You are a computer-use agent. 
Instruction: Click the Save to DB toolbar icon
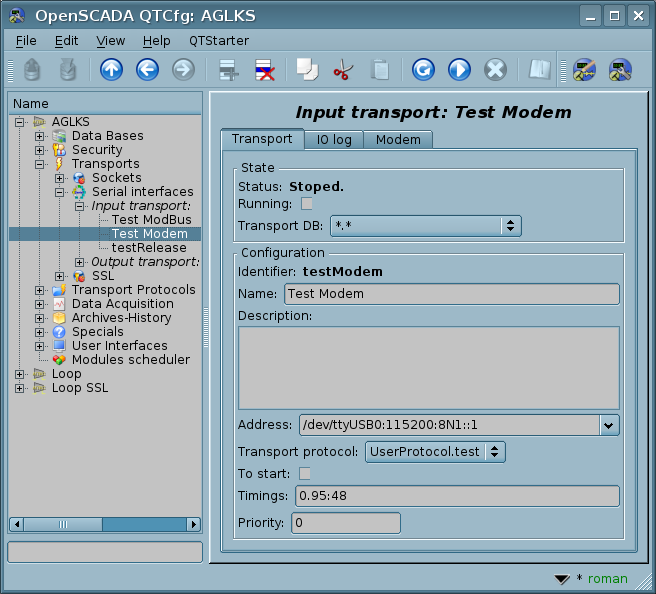point(68,69)
